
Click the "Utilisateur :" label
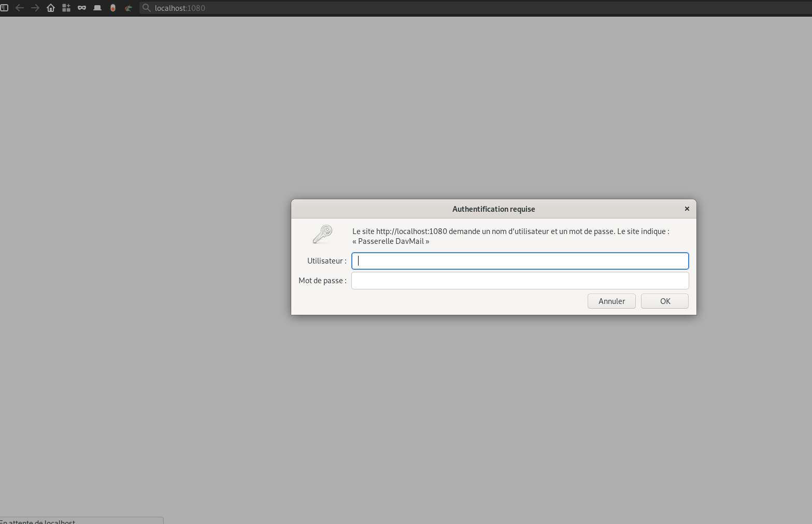tap(326, 261)
